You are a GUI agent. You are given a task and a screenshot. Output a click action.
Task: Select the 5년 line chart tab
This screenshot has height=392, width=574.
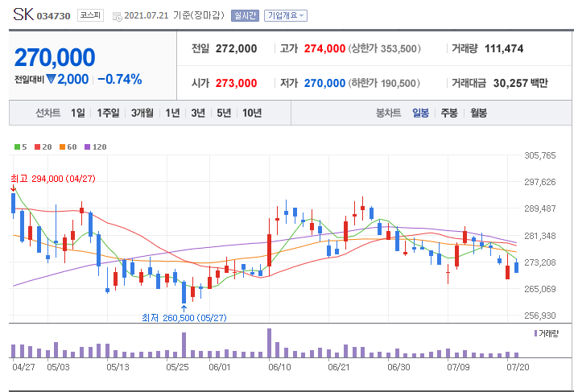tap(224, 113)
